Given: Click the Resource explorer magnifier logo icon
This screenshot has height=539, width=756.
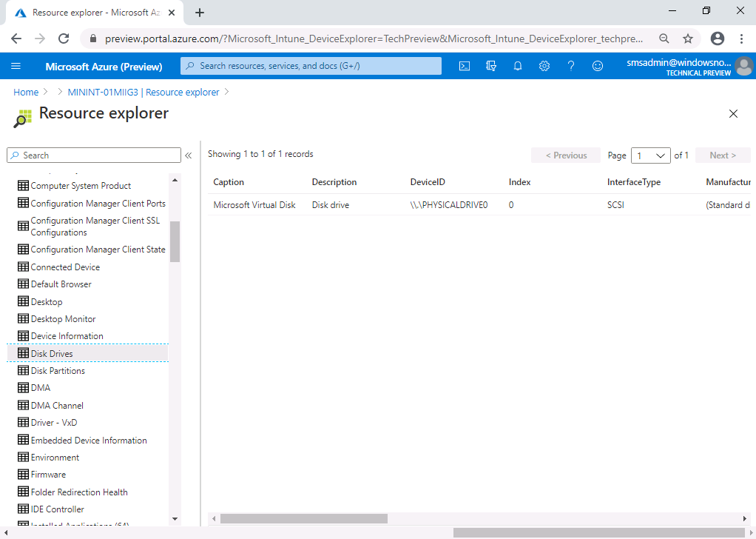Looking at the screenshot, I should 22,118.
